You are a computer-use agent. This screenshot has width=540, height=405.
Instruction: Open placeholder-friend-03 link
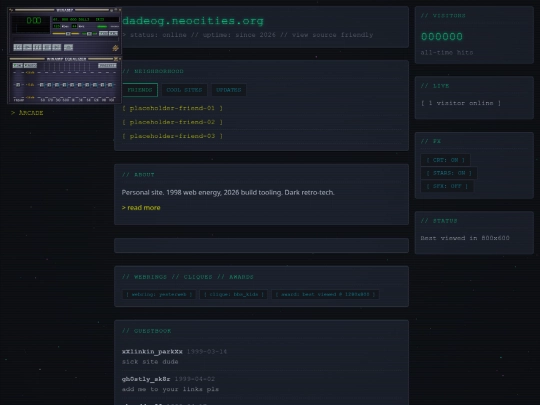(173, 136)
